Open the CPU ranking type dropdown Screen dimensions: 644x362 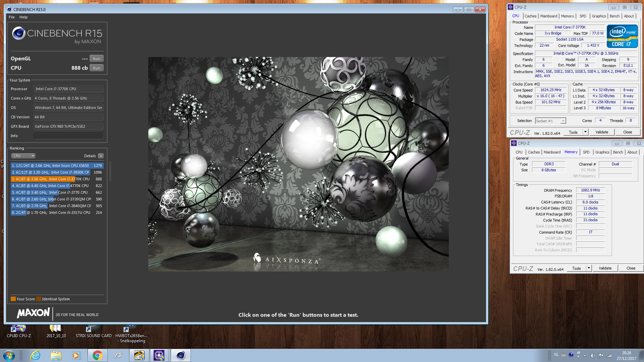pyautogui.click(x=23, y=156)
